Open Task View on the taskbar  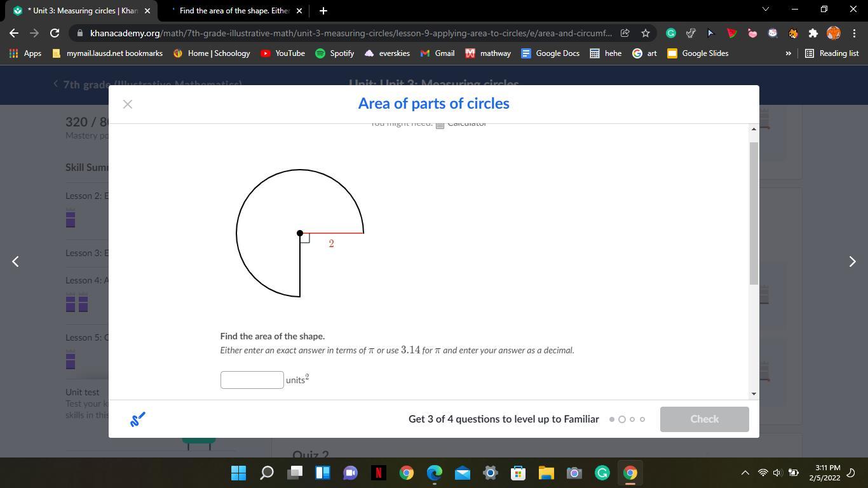click(x=295, y=473)
